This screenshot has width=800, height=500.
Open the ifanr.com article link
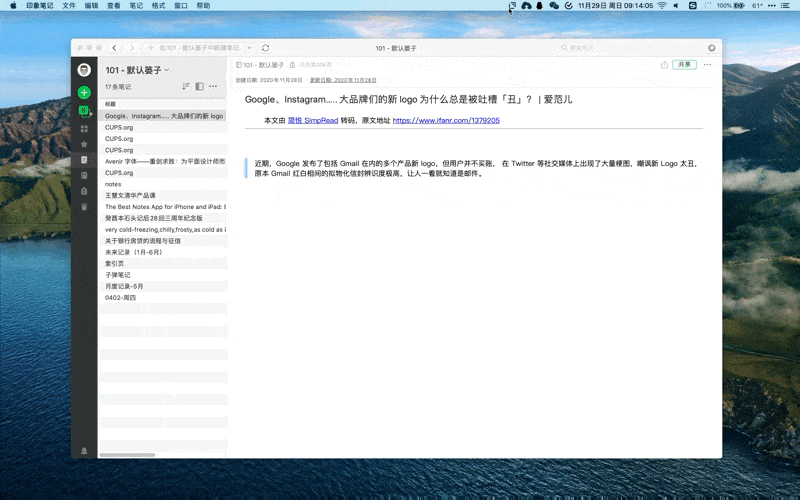click(x=446, y=120)
